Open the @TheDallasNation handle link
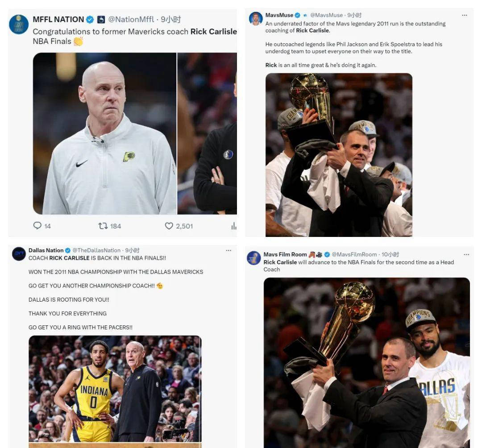Screen dimensions: 482x448 96,250
